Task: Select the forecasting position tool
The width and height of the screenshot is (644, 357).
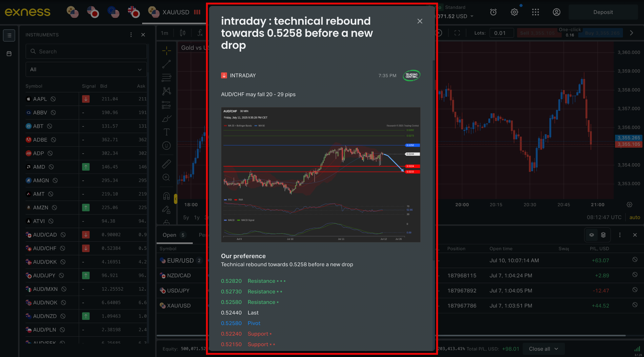Action: [x=167, y=105]
